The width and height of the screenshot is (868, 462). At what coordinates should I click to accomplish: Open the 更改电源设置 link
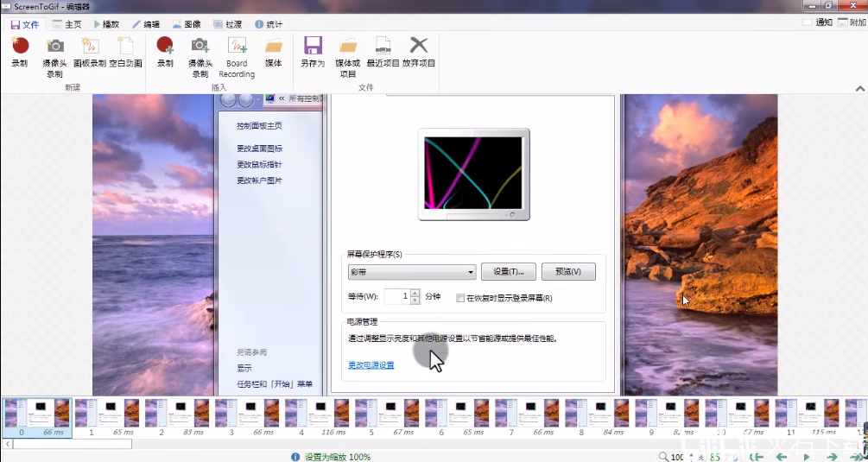click(x=371, y=365)
